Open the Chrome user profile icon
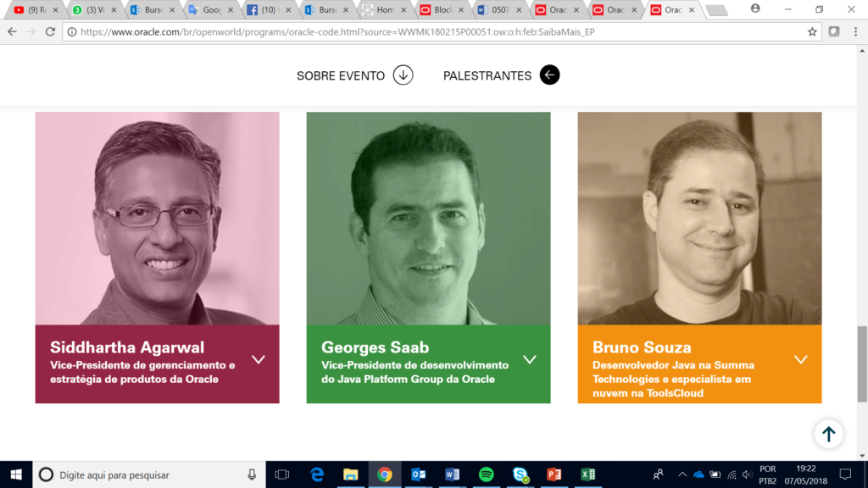868x488 pixels. pos(755,8)
